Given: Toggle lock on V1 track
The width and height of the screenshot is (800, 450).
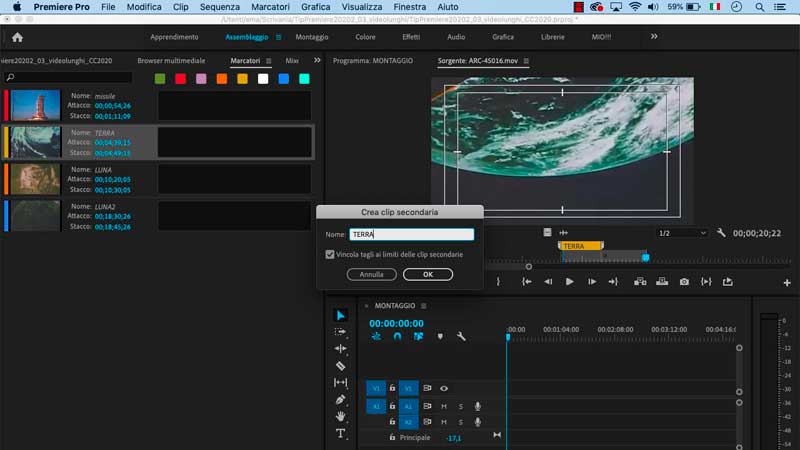Looking at the screenshot, I should (392, 388).
